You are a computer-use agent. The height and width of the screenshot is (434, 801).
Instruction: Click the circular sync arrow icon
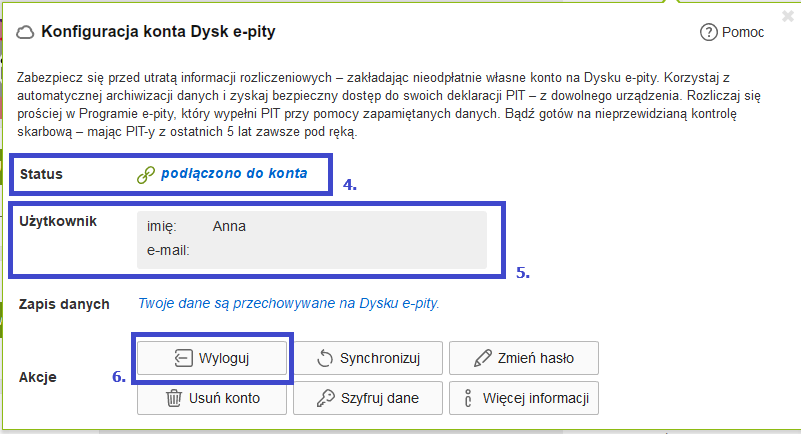pyautogui.click(x=324, y=358)
